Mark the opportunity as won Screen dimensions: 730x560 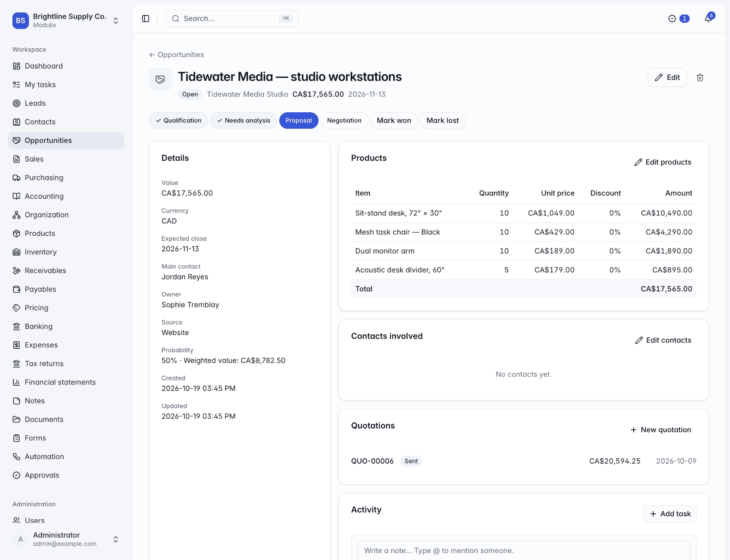pyautogui.click(x=394, y=120)
